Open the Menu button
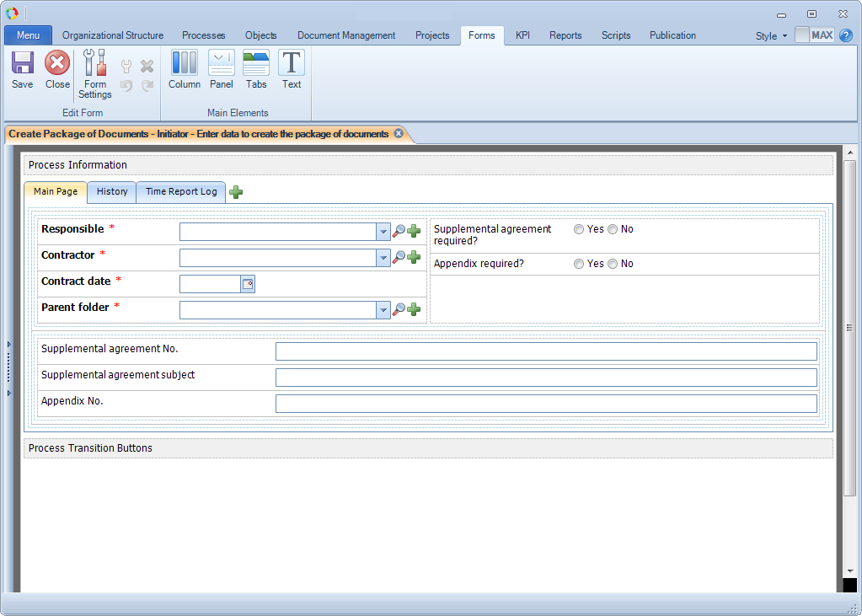This screenshot has width=862, height=616. point(28,35)
